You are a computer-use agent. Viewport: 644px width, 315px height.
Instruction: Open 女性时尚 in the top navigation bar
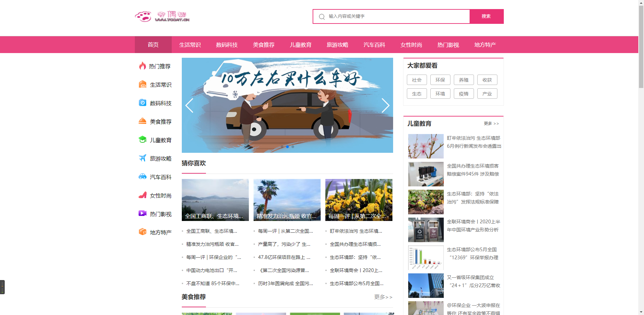(x=412, y=45)
